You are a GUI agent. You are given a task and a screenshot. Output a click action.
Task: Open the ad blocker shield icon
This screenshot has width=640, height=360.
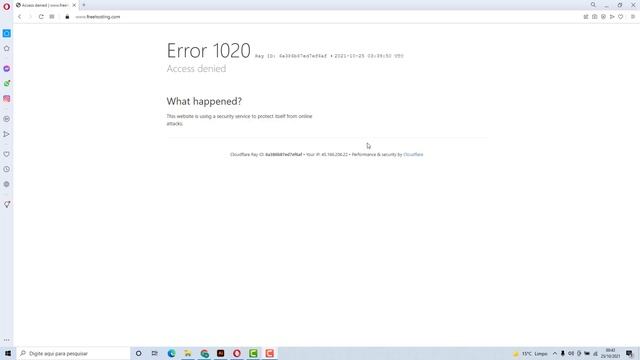[603, 17]
